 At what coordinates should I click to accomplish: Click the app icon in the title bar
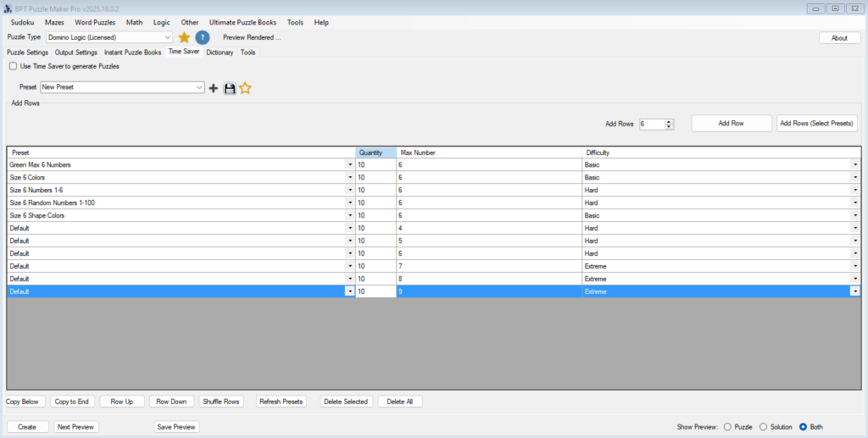(8, 8)
